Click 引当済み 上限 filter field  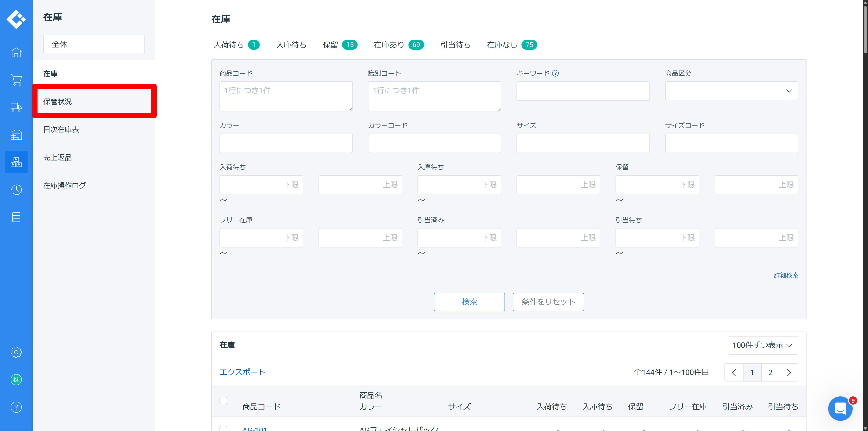(558, 238)
